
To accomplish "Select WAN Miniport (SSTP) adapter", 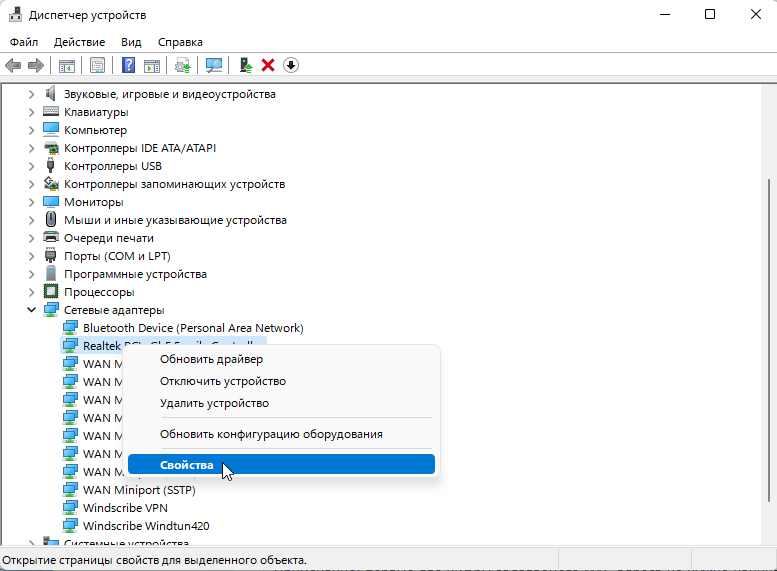I will 139,490.
